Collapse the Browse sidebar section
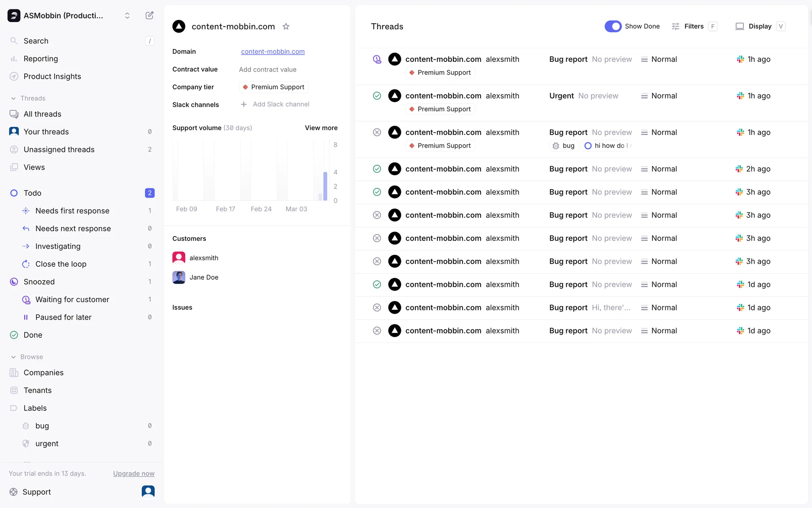812x508 pixels. pyautogui.click(x=14, y=357)
